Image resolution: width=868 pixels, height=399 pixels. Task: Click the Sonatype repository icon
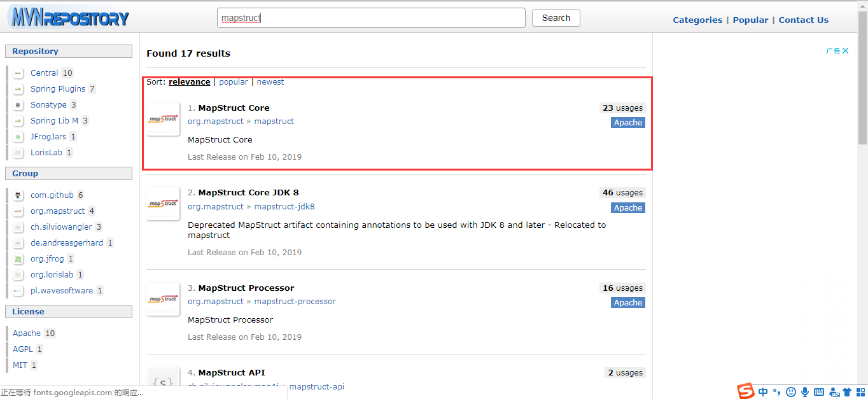(18, 105)
